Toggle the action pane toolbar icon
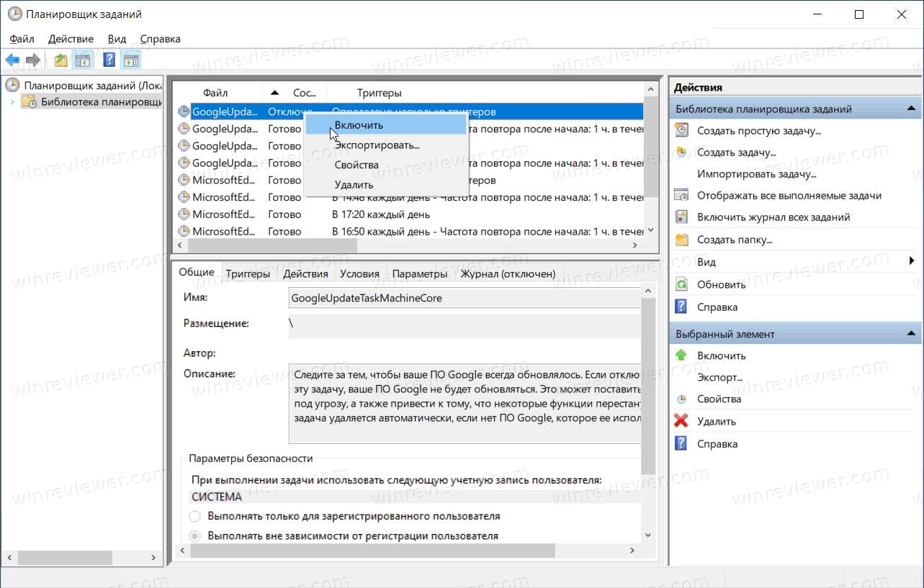 tap(131, 60)
